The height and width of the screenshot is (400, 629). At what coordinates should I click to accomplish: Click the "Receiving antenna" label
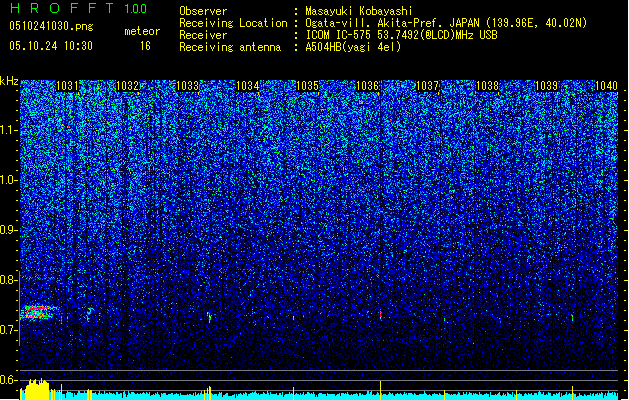point(230,47)
